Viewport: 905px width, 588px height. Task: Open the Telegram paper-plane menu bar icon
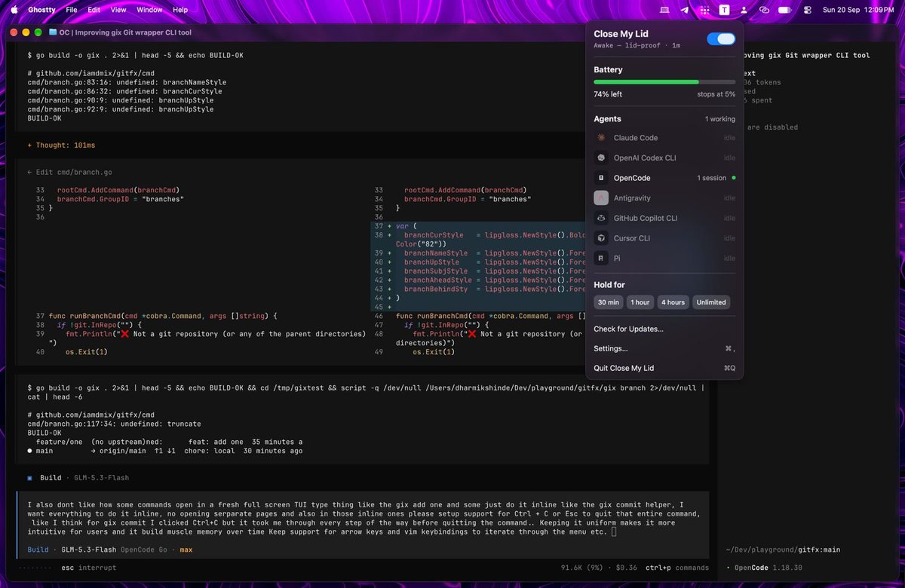tap(685, 10)
